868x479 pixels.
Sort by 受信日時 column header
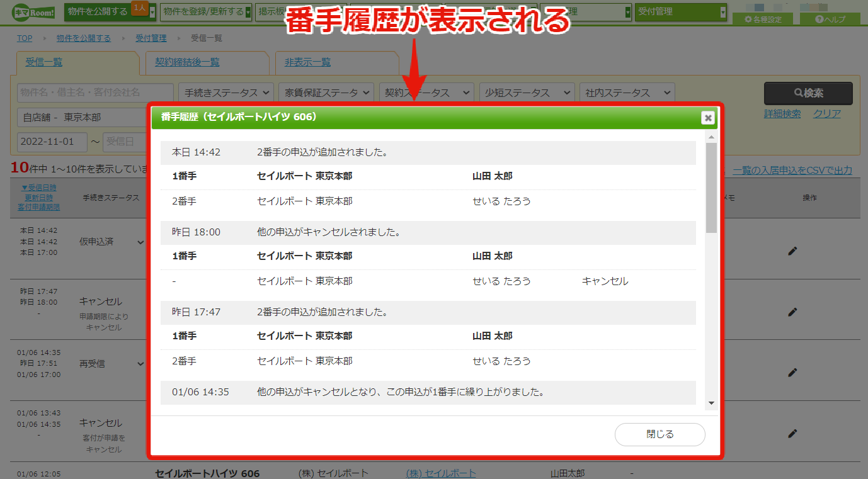click(38, 188)
